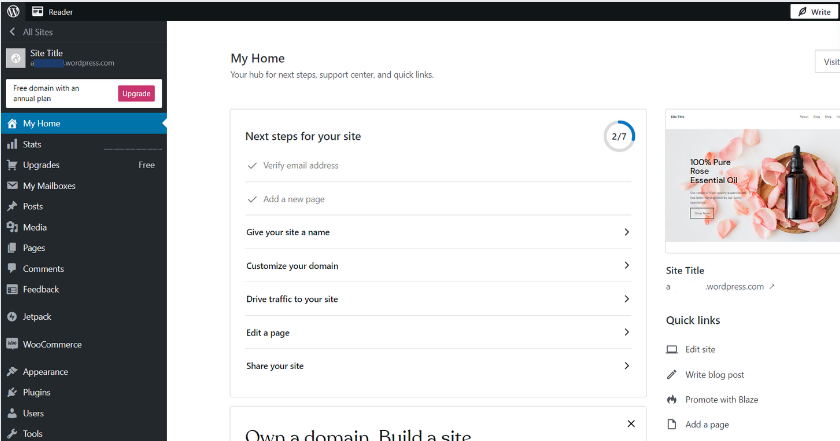The height and width of the screenshot is (441, 840).
Task: Click the Jetpack icon in sidebar
Action: pyautogui.click(x=12, y=316)
